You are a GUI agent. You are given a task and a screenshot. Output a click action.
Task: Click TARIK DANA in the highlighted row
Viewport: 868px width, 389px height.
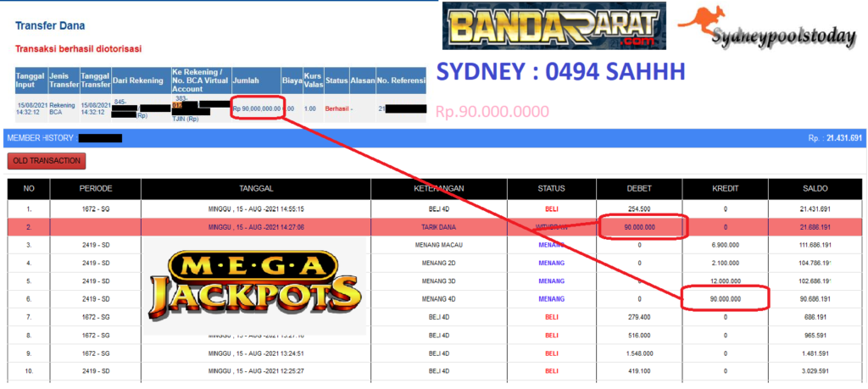pyautogui.click(x=439, y=227)
